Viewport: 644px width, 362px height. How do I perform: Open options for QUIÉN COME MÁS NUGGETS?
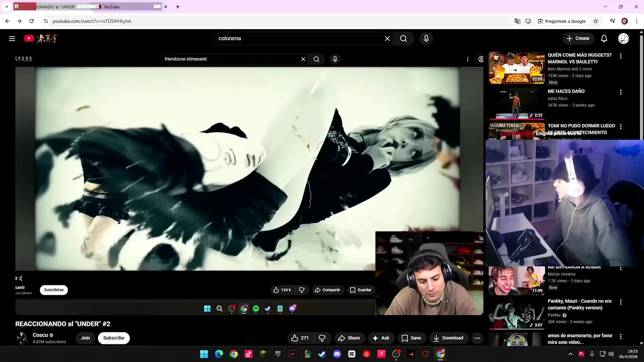(621, 56)
